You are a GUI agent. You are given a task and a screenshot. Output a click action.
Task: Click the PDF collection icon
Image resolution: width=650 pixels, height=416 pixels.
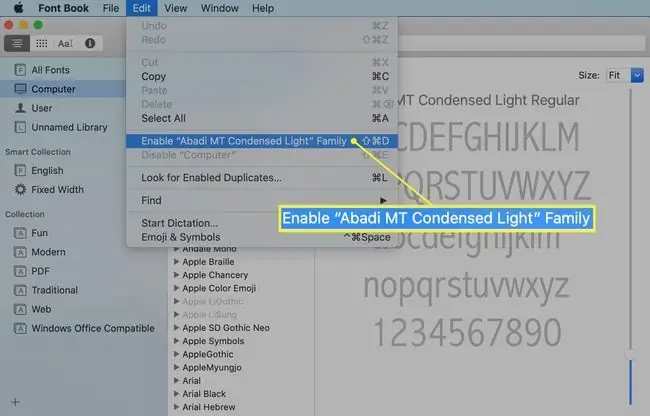20,271
